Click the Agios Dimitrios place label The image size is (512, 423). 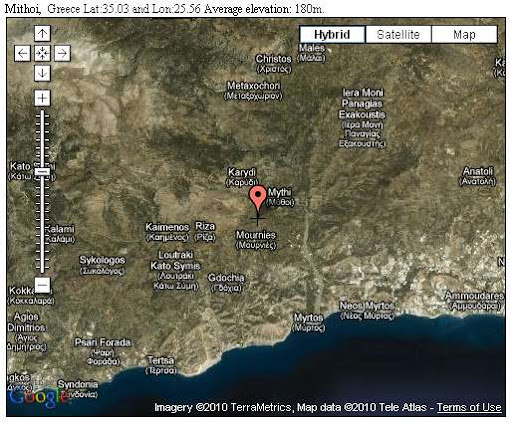(26, 332)
